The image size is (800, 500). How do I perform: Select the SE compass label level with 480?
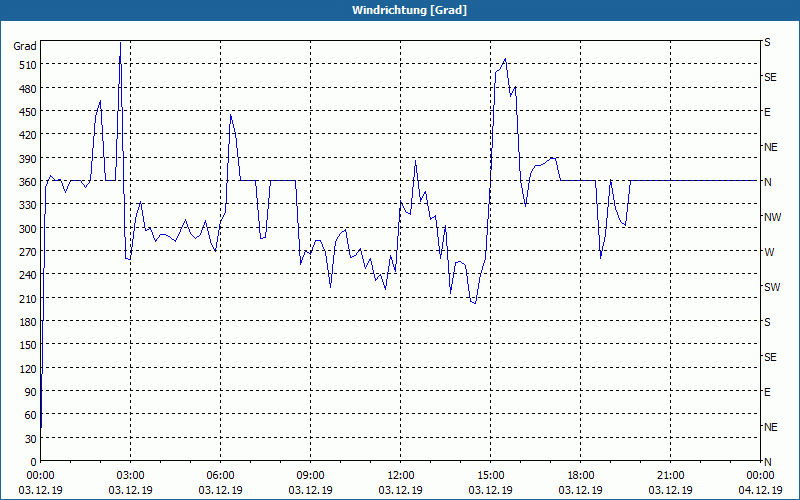click(x=770, y=77)
